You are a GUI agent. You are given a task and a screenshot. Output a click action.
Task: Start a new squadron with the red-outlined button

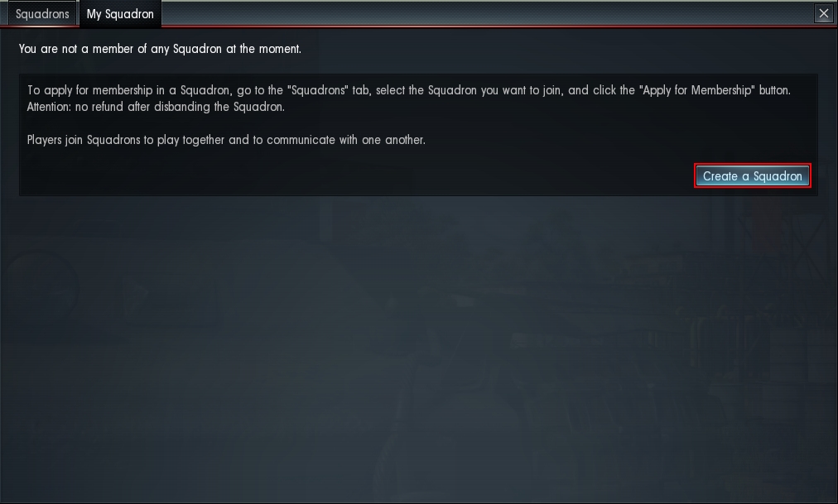click(752, 175)
